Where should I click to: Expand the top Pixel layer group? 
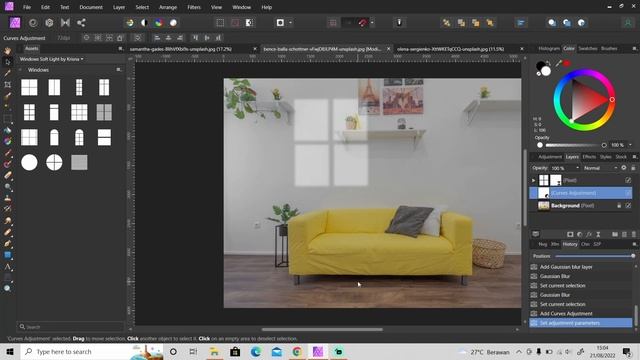pos(533,180)
